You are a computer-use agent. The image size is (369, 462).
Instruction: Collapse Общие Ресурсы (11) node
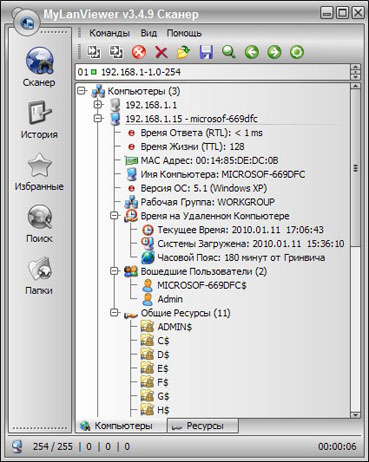(x=114, y=313)
